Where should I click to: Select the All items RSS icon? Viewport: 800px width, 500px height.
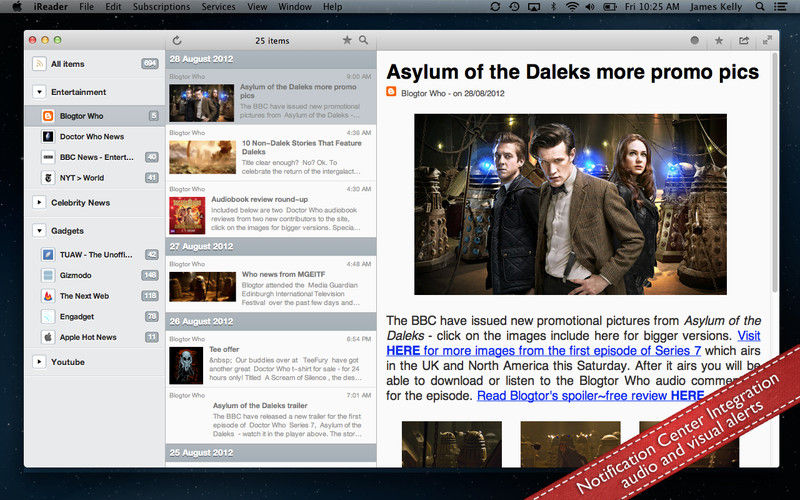39,64
